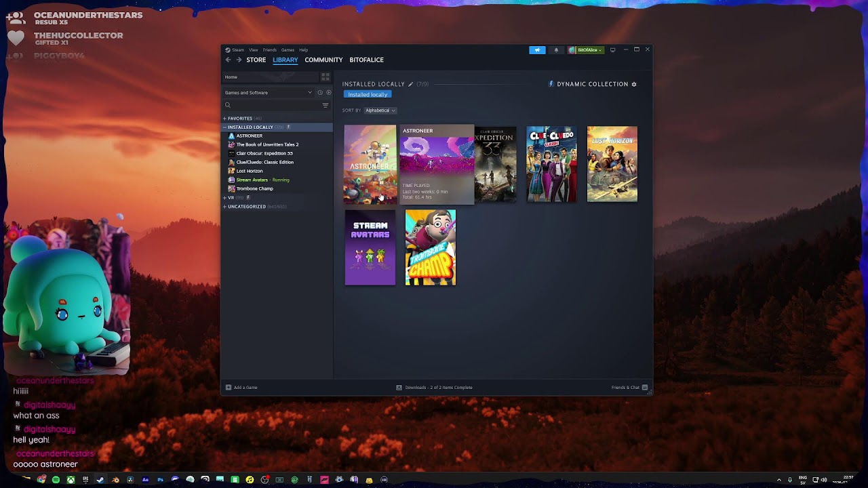The width and height of the screenshot is (868, 488).
Task: Open Xbox app in taskbar
Action: click(x=71, y=480)
